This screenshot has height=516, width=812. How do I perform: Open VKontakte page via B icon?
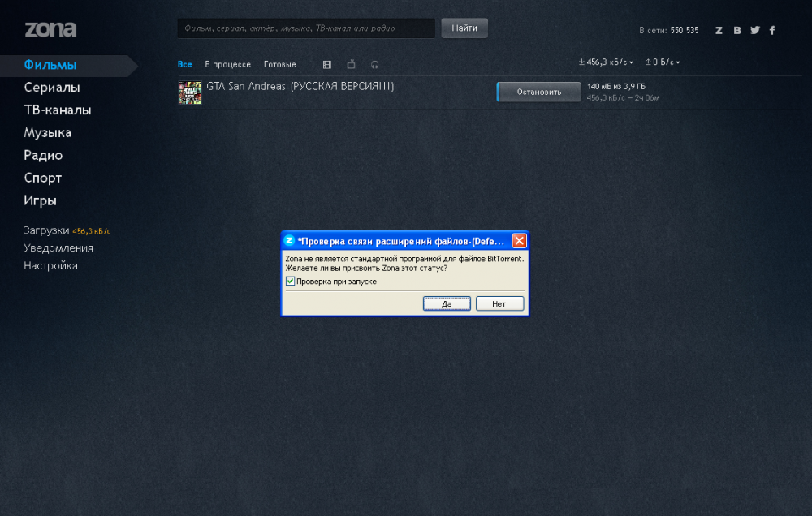(x=737, y=31)
